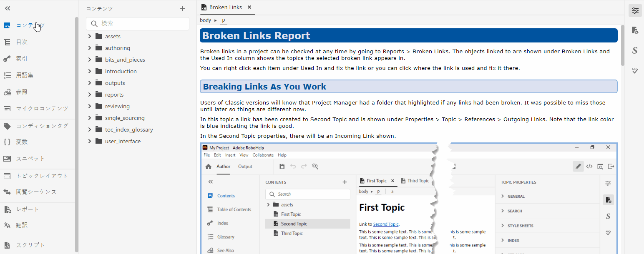
Task: Expand the assets folder
Action: click(x=90, y=36)
